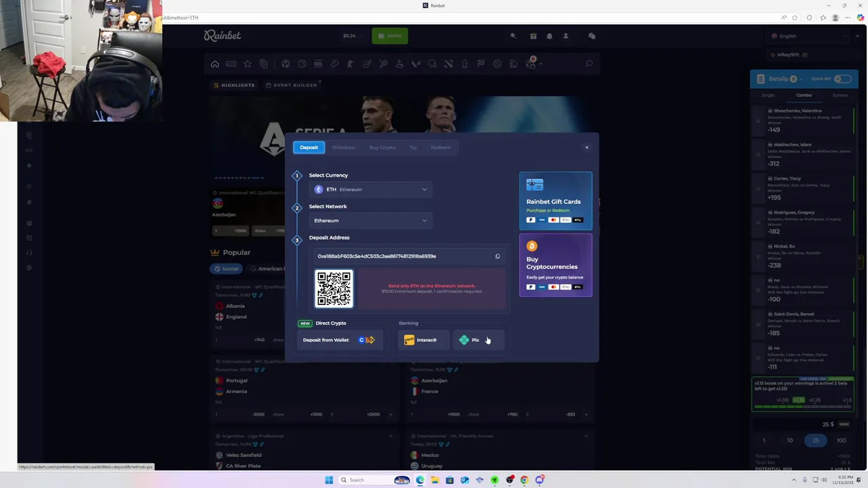Image resolution: width=868 pixels, height=488 pixels.
Task: Open the Tip tab
Action: click(x=413, y=147)
